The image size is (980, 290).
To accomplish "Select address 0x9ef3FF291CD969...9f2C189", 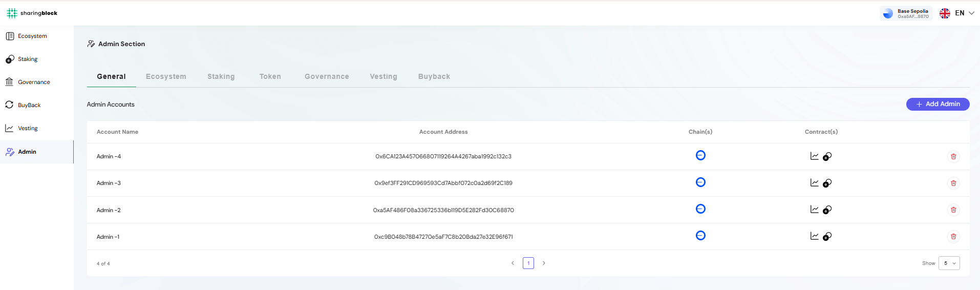I will pos(443,183).
